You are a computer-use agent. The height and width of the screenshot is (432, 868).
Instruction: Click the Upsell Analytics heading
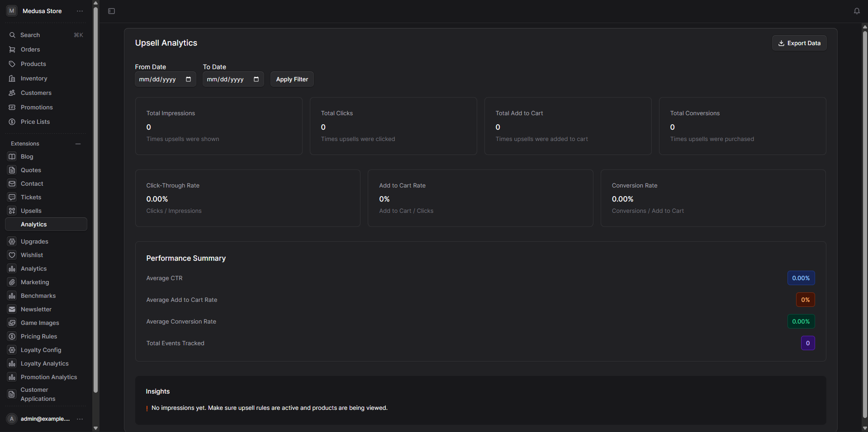[x=166, y=43]
